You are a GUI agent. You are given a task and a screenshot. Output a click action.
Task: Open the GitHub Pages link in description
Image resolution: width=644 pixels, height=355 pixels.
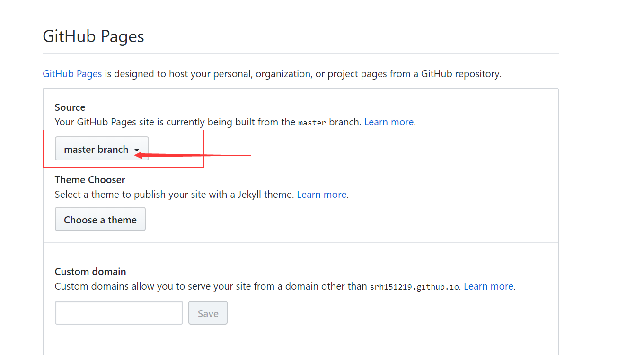click(x=72, y=74)
